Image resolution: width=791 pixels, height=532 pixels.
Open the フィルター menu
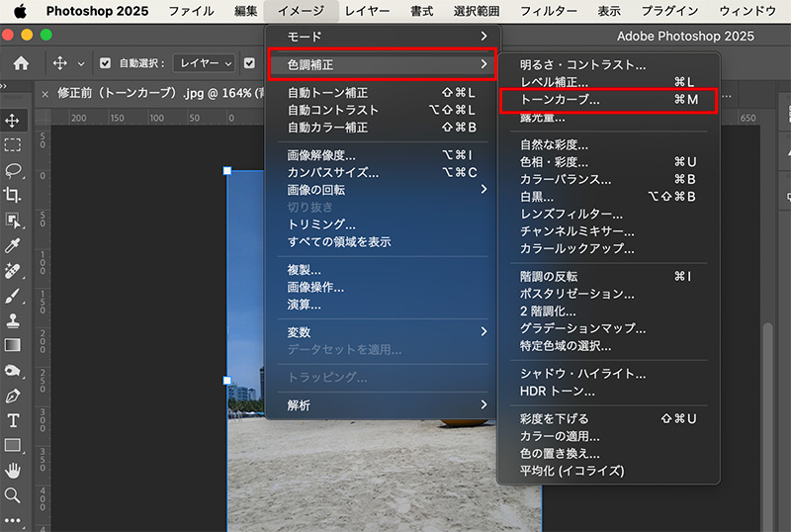pyautogui.click(x=549, y=11)
